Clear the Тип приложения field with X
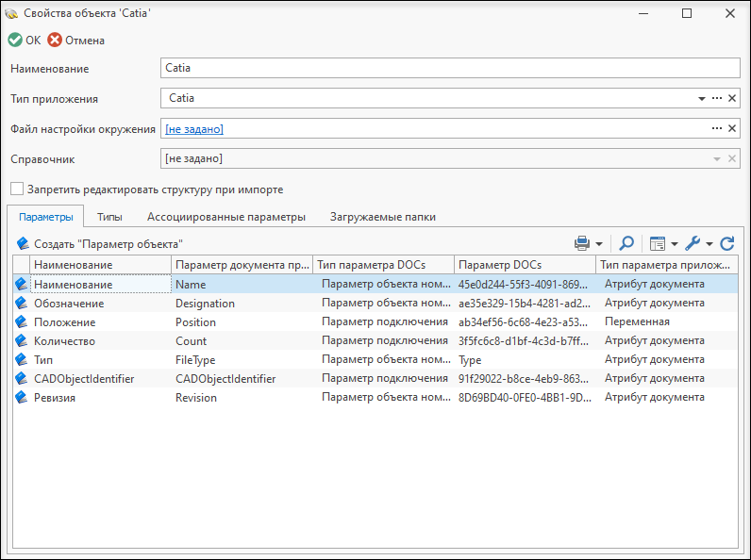Screen dimensions: 751x560 [x=732, y=98]
